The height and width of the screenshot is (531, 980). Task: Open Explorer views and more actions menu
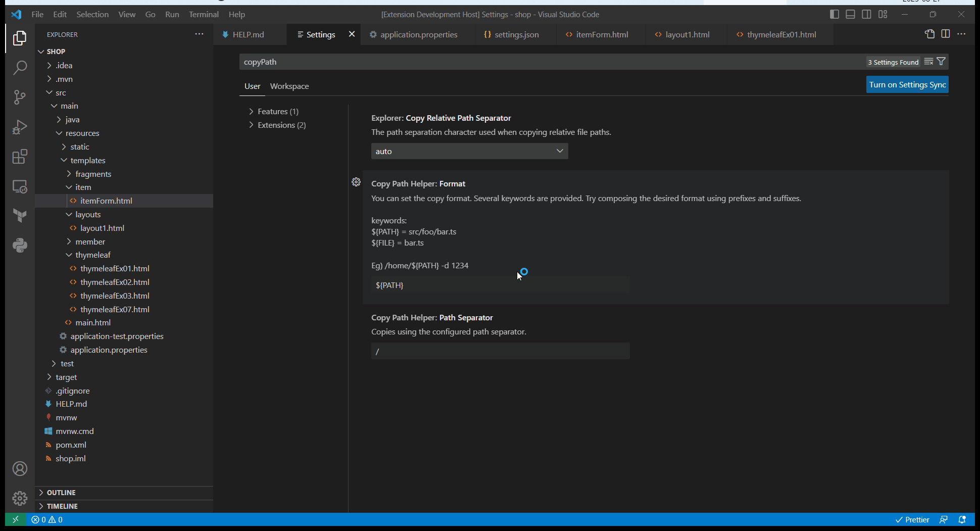pos(199,34)
